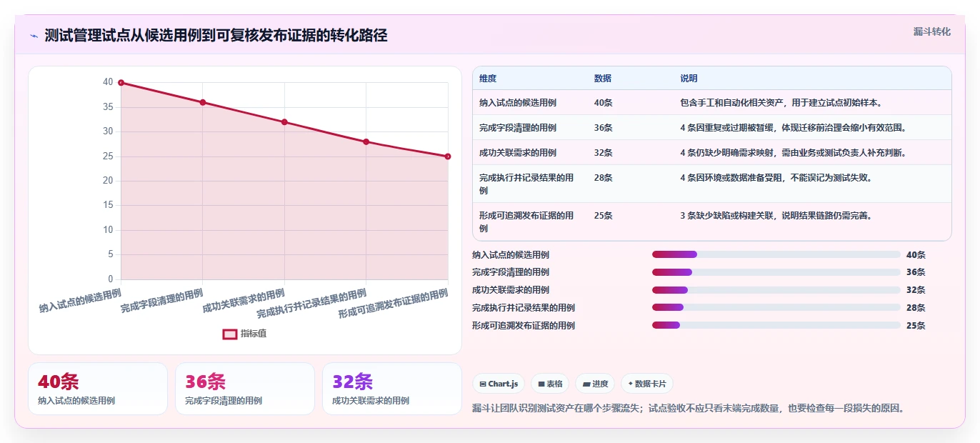Click the 25条 value in the table
This screenshot has height=443, width=980.
click(603, 215)
